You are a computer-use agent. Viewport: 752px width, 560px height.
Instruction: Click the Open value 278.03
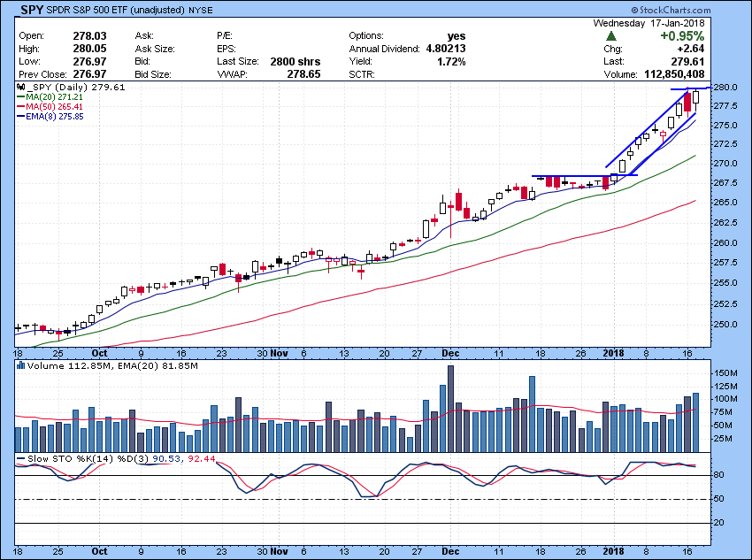pos(89,36)
